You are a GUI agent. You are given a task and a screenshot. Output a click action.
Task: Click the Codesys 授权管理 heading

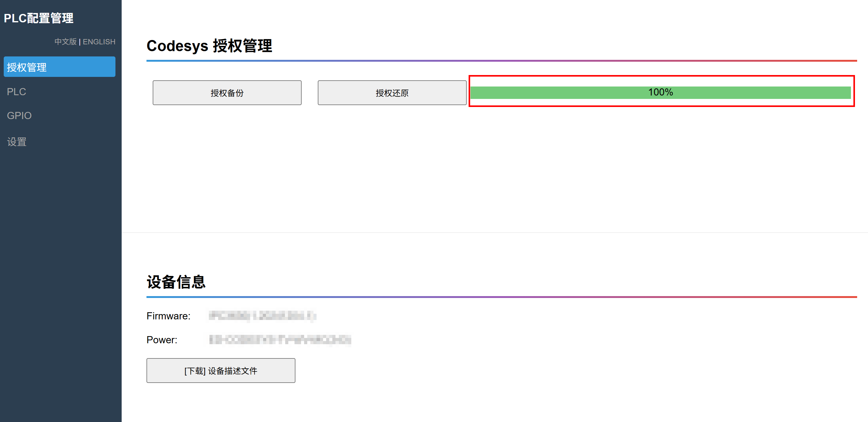click(x=209, y=46)
